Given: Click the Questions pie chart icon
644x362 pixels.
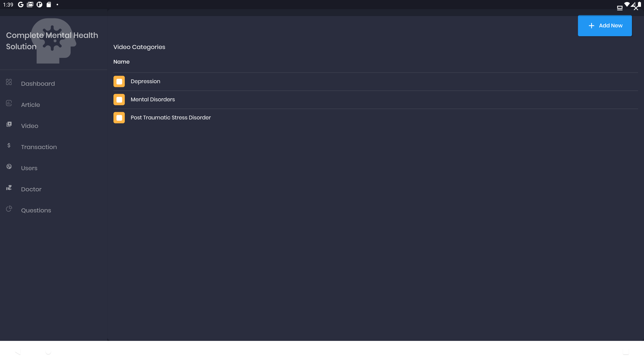Looking at the screenshot, I should click(9, 209).
